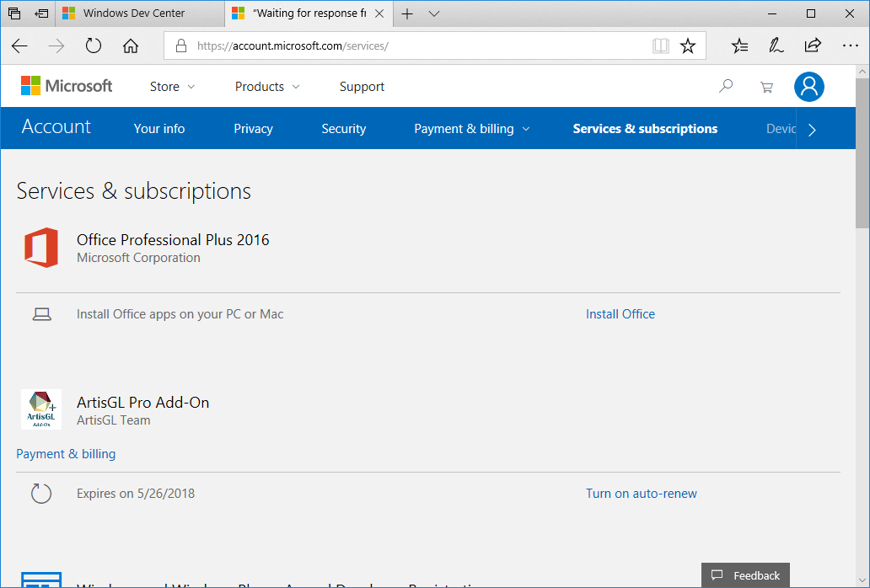This screenshot has width=870, height=588.
Task: Click the Office Professional Plus 2016 logo
Action: [41, 248]
